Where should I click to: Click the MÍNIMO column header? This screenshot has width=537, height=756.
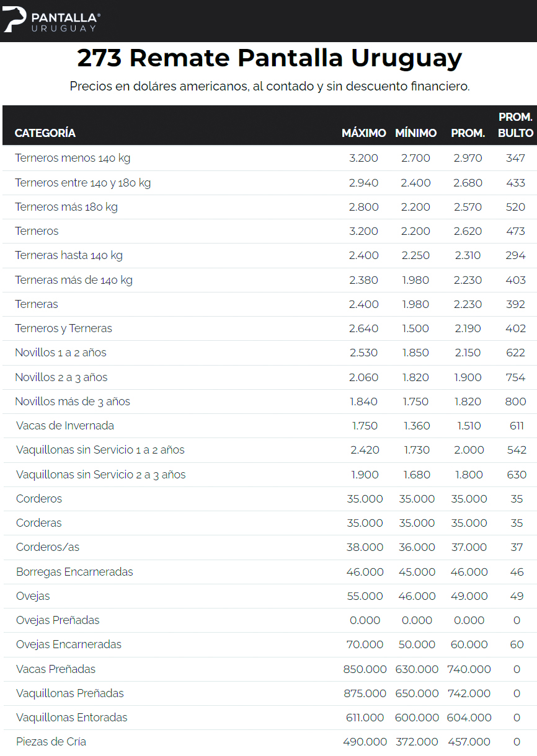tap(415, 133)
